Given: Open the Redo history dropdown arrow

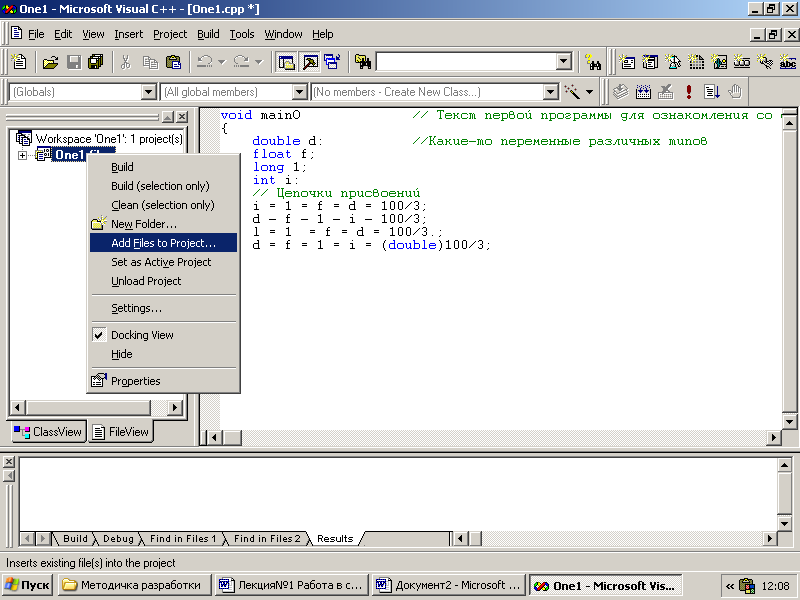Looking at the screenshot, I should (x=259, y=62).
